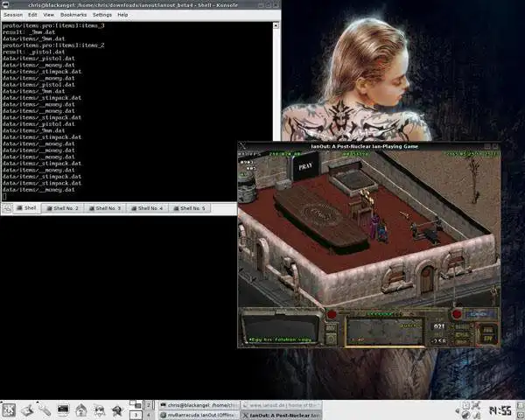Open Help menu in Konsole
The width and height of the screenshot is (525, 420).
(122, 15)
